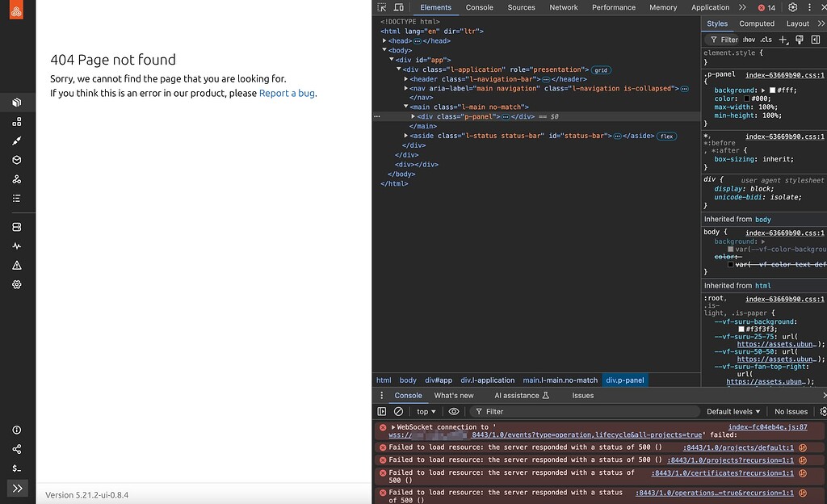This screenshot has height=504, width=827.
Task: Activate the inspect element picker icon
Action: pyautogui.click(x=383, y=7)
